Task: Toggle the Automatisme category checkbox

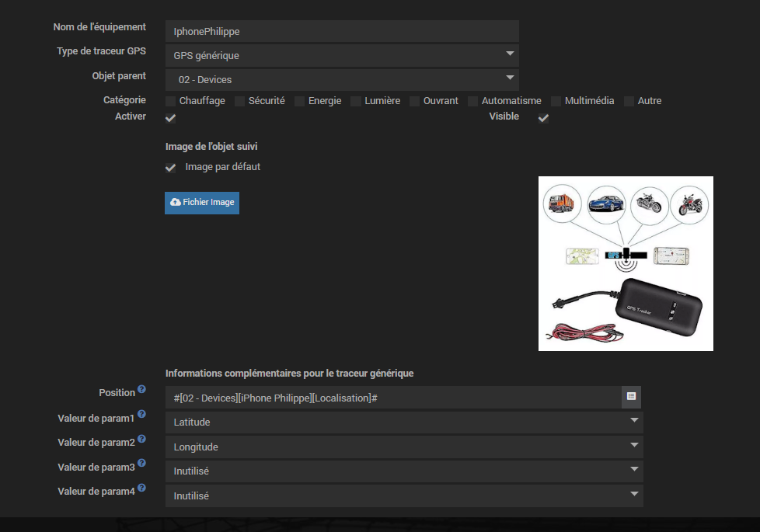Action: click(x=473, y=101)
